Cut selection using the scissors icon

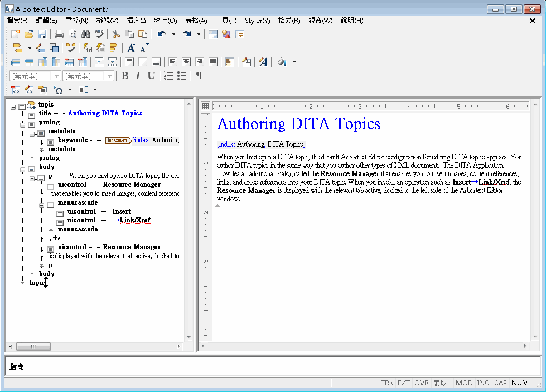pyautogui.click(x=116, y=34)
